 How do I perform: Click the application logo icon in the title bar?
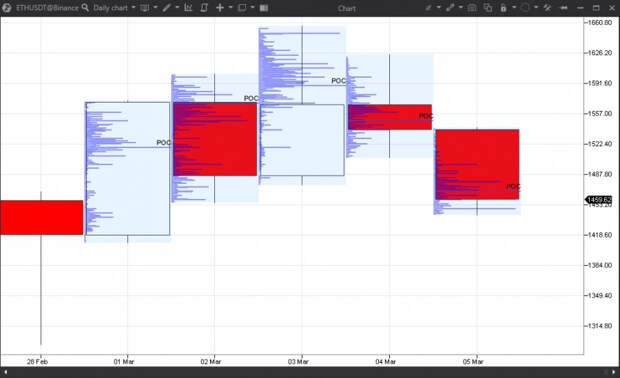click(6, 8)
